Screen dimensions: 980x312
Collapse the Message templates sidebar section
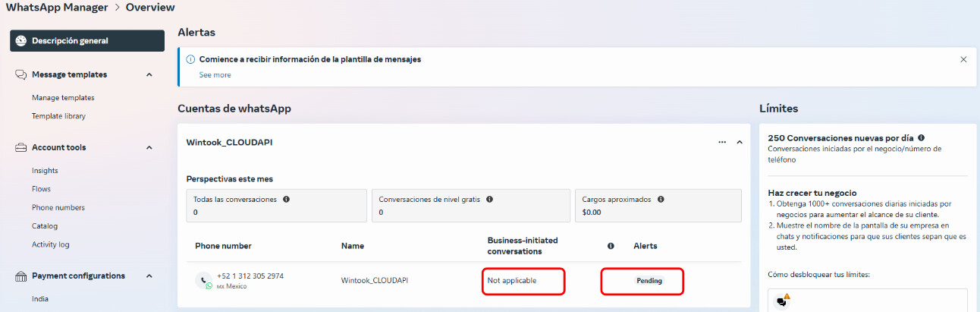(149, 74)
